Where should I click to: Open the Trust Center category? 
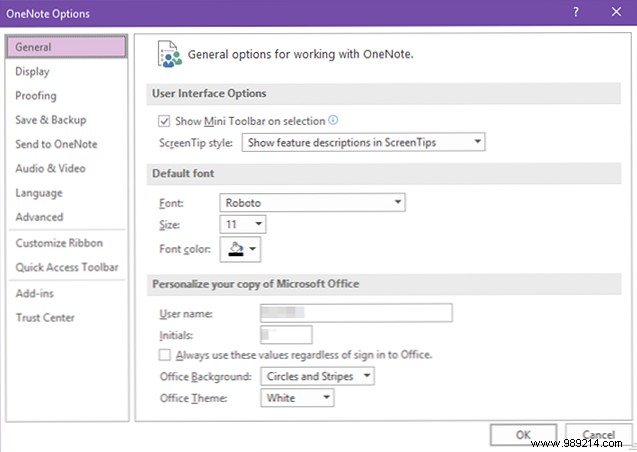66,318
